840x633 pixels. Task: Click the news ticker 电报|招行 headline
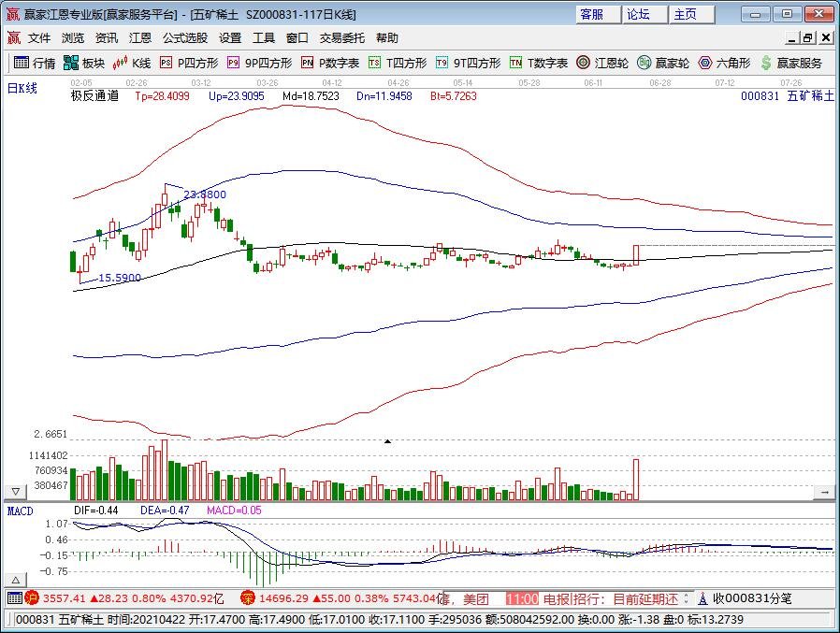(611, 598)
